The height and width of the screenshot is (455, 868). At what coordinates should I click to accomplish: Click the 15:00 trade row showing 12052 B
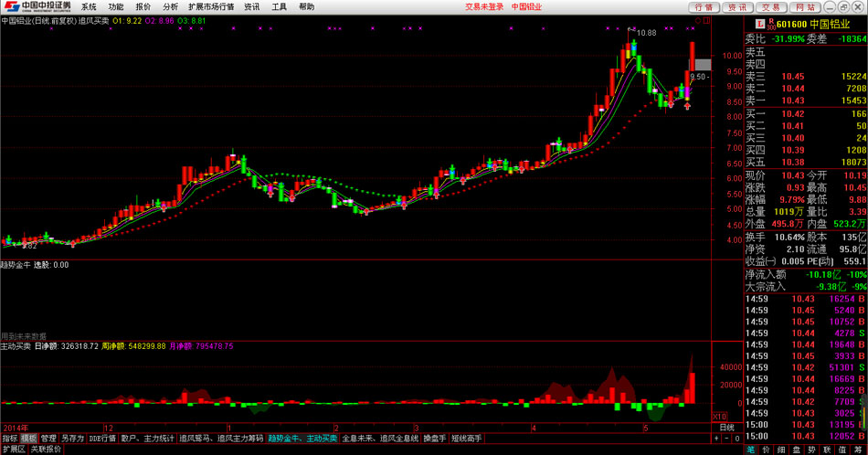(x=806, y=436)
